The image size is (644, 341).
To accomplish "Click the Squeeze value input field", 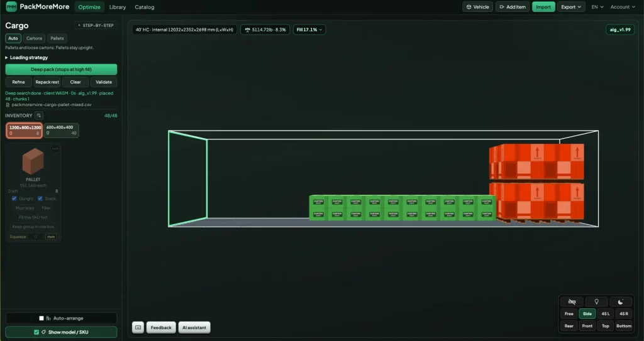I will 36,237.
